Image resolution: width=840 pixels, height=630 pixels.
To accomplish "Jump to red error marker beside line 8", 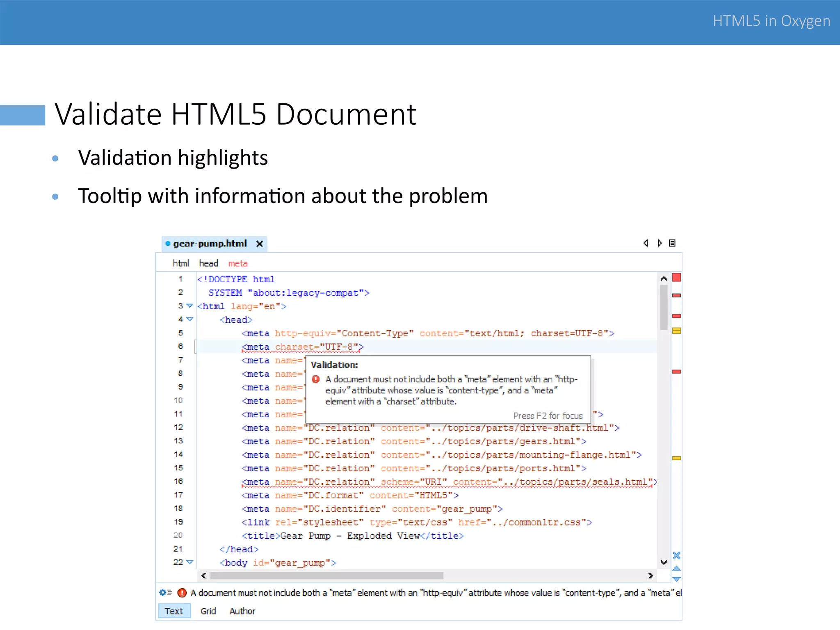I will click(x=677, y=372).
